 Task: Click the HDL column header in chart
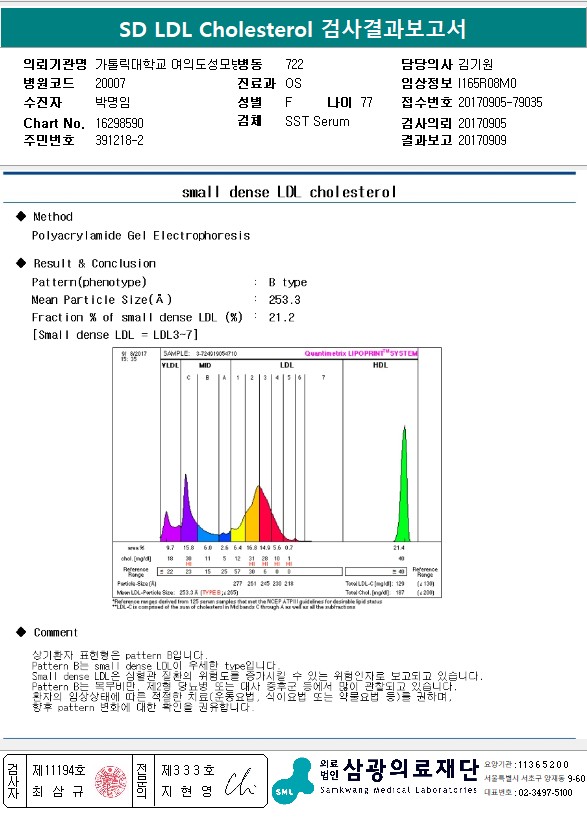point(380,365)
